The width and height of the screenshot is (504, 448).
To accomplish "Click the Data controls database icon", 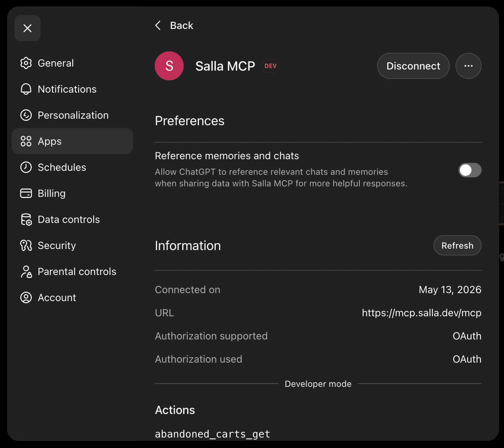I will point(26,219).
